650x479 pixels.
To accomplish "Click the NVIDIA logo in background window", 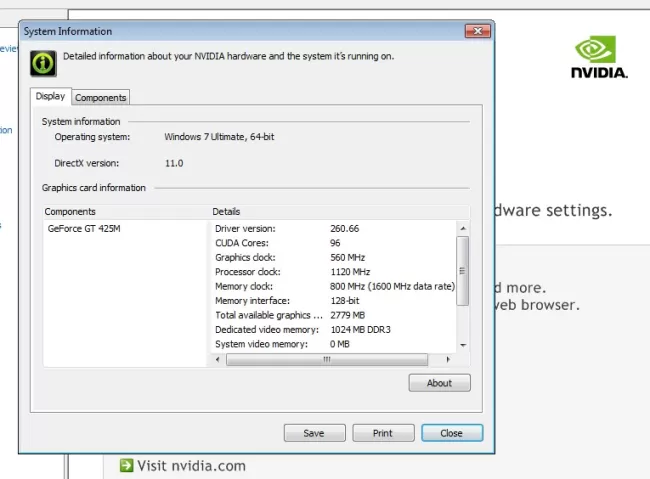I will pyautogui.click(x=598, y=57).
